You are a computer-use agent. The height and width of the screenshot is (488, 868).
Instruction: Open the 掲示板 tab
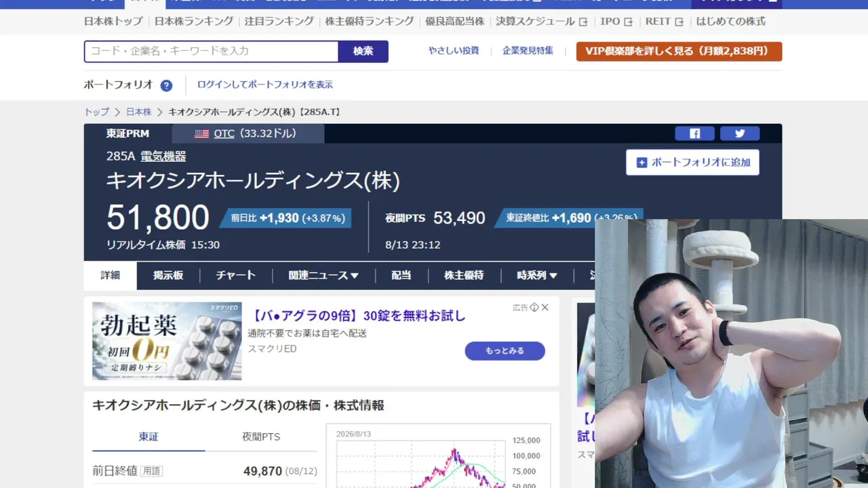(x=168, y=276)
